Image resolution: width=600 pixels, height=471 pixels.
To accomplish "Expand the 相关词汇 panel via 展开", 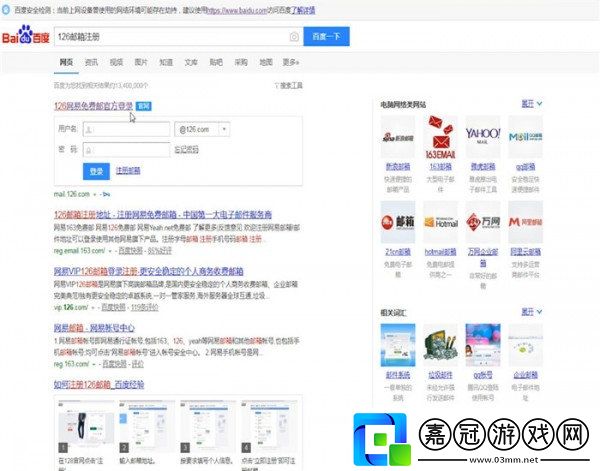I will click(531, 312).
